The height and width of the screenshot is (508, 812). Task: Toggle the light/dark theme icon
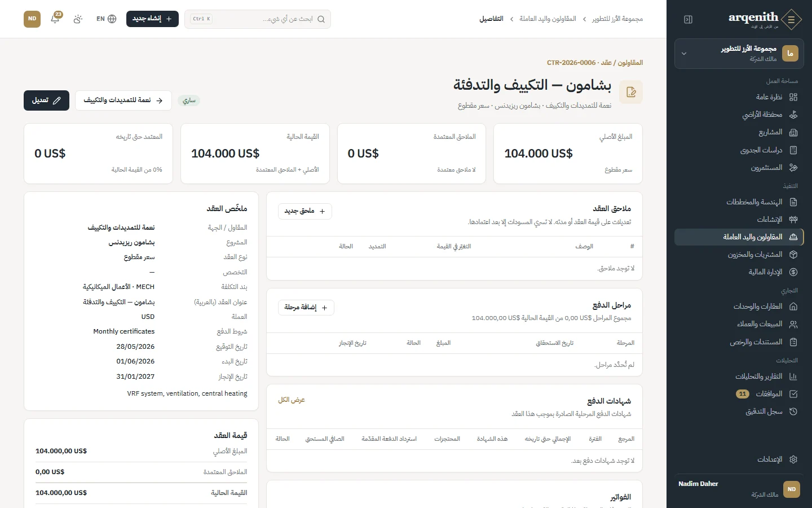pos(78,19)
